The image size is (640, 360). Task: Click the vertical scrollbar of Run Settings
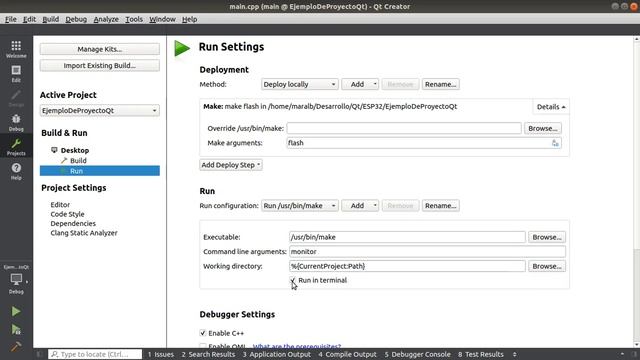636,192
